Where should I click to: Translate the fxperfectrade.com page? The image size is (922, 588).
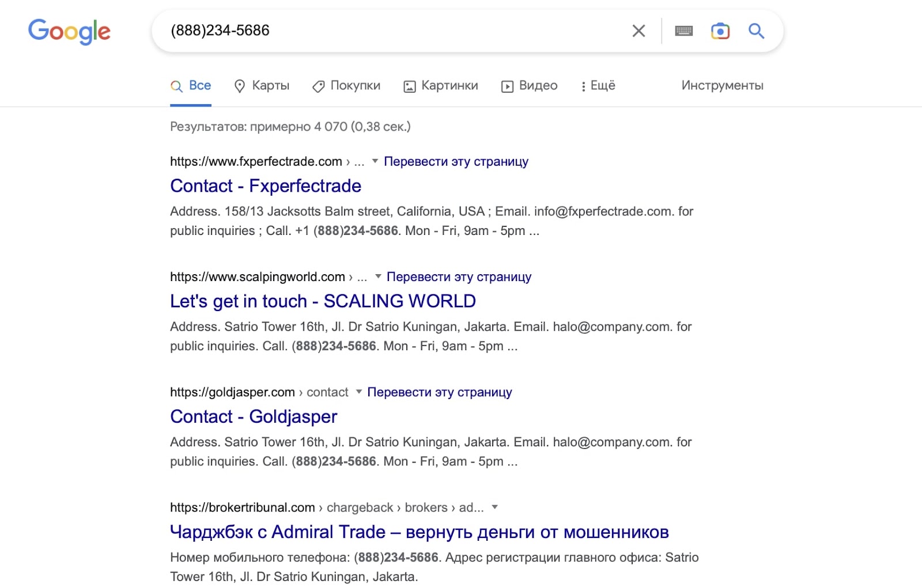coord(456,162)
